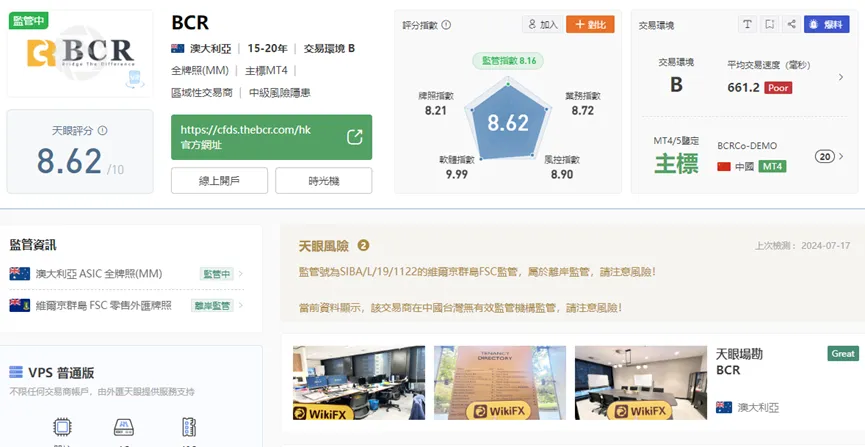Click the VR icon on logo card
The width and height of the screenshot is (865, 447).
tap(135, 78)
